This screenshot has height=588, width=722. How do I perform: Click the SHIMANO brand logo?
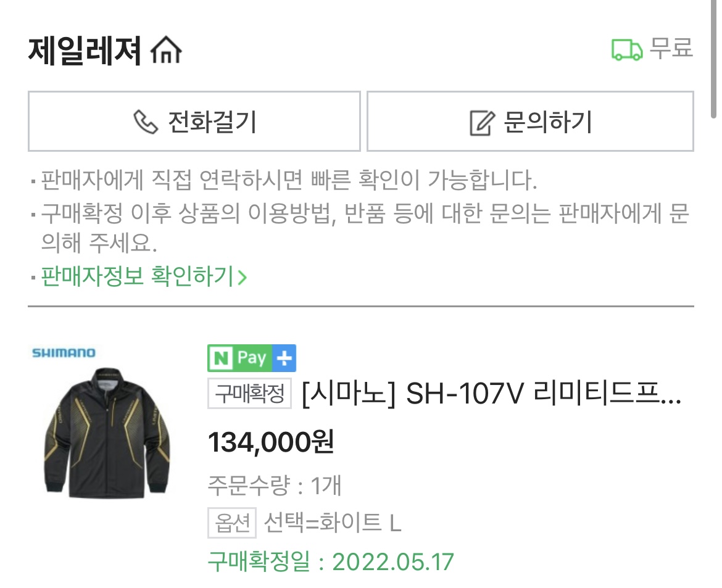[64, 353]
